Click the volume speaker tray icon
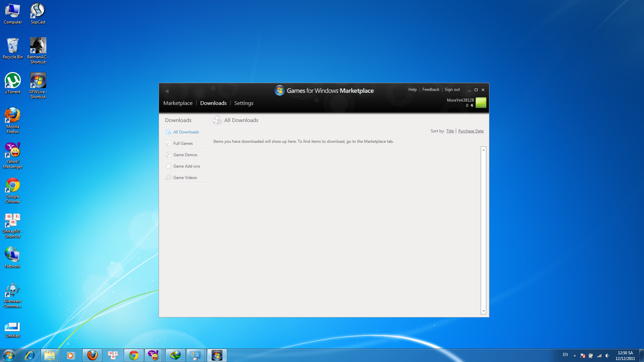The width and height of the screenshot is (644, 362). [x=607, y=355]
